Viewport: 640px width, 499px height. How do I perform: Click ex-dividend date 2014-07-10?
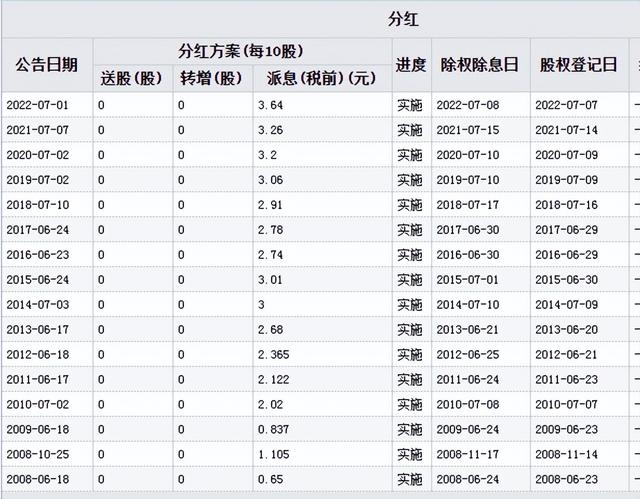click(x=468, y=305)
